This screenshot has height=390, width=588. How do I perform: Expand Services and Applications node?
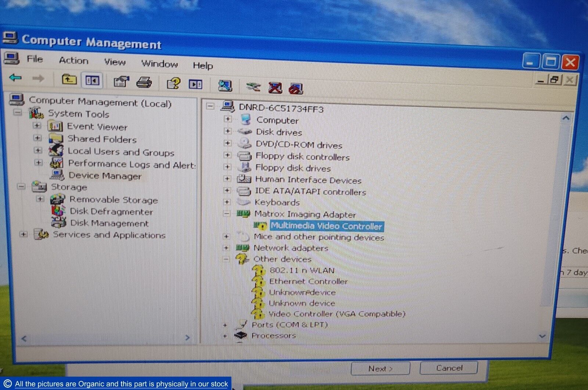tap(24, 234)
